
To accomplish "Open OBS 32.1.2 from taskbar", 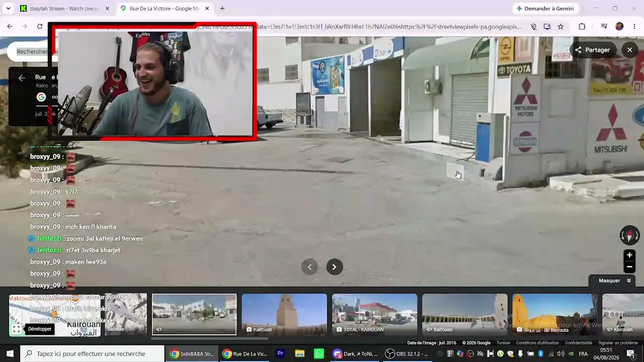I will [407, 353].
